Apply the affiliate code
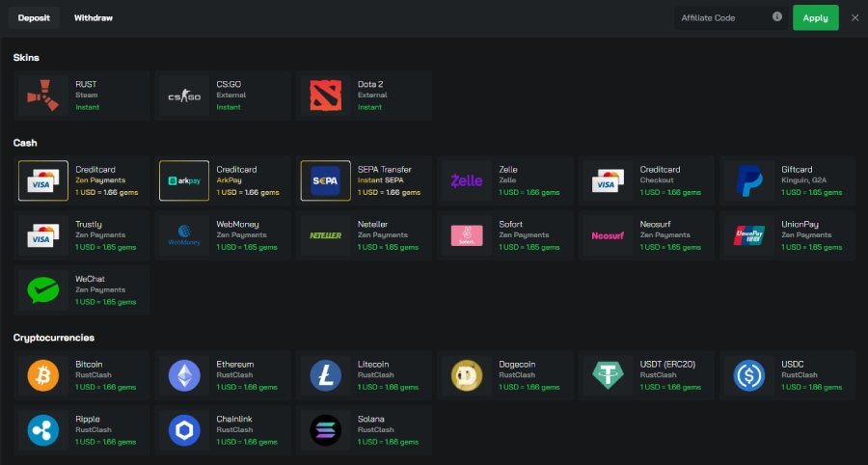 pos(815,17)
